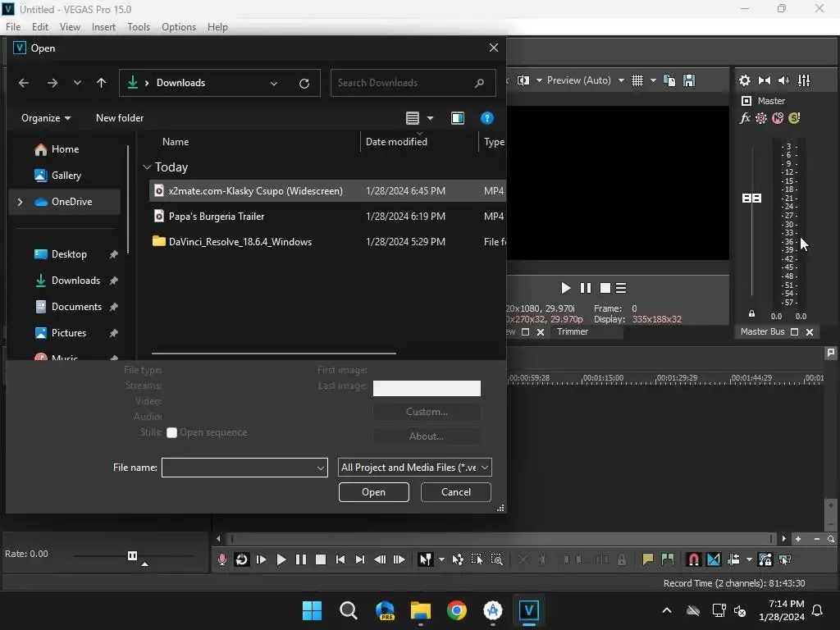This screenshot has height=630, width=840.
Task: Click Pause in the Video Preview window
Action: coord(586,288)
